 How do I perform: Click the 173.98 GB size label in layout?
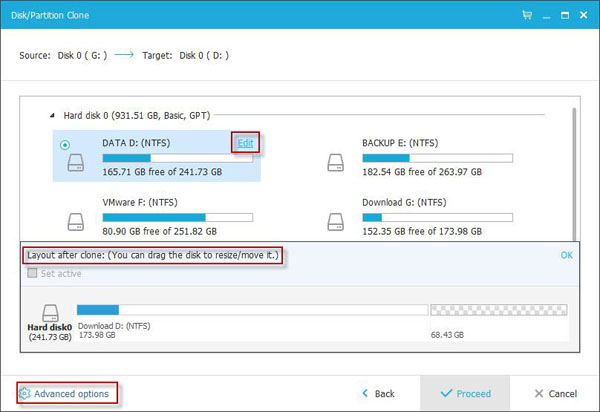[x=97, y=335]
